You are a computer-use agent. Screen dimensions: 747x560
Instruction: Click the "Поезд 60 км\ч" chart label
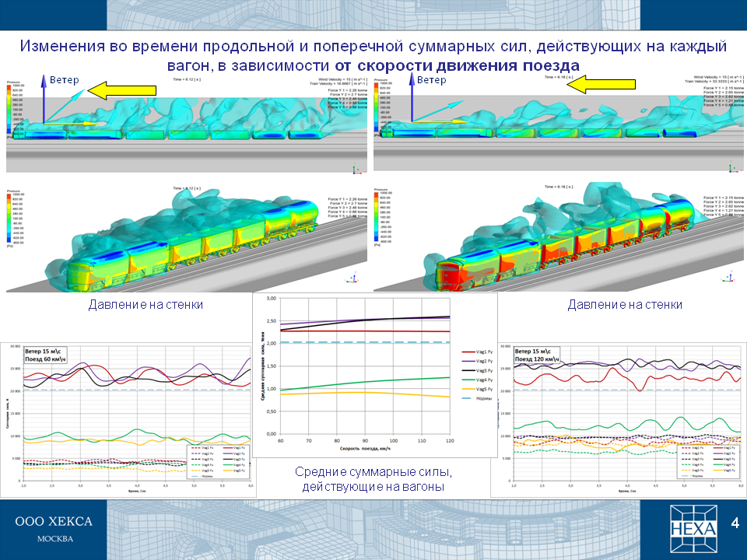pyautogui.click(x=45, y=359)
